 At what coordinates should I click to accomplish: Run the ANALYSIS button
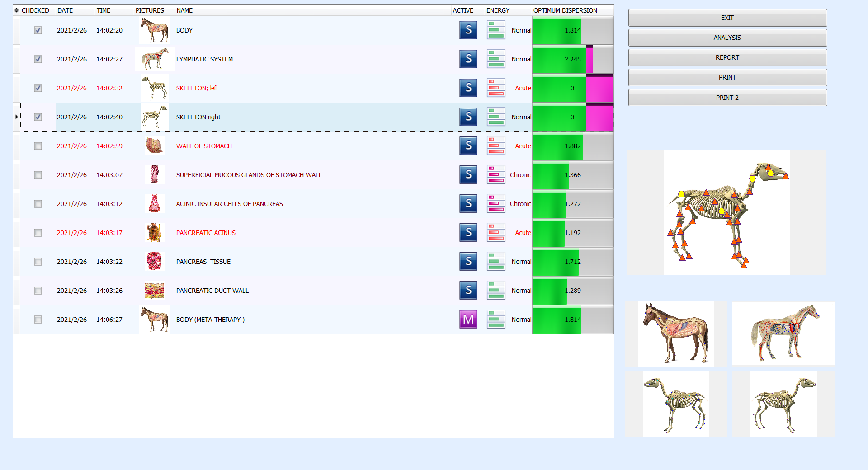tap(727, 38)
